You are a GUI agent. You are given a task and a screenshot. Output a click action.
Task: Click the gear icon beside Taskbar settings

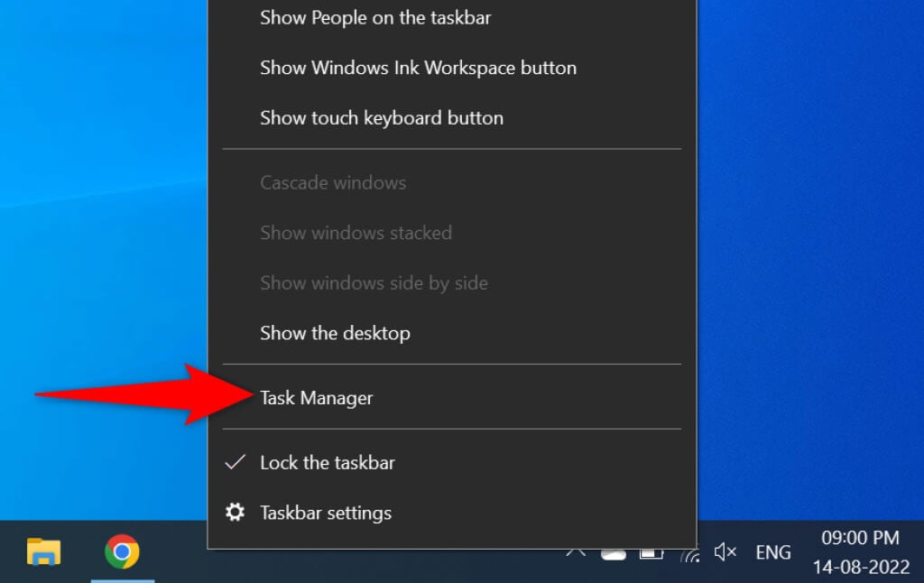point(235,513)
